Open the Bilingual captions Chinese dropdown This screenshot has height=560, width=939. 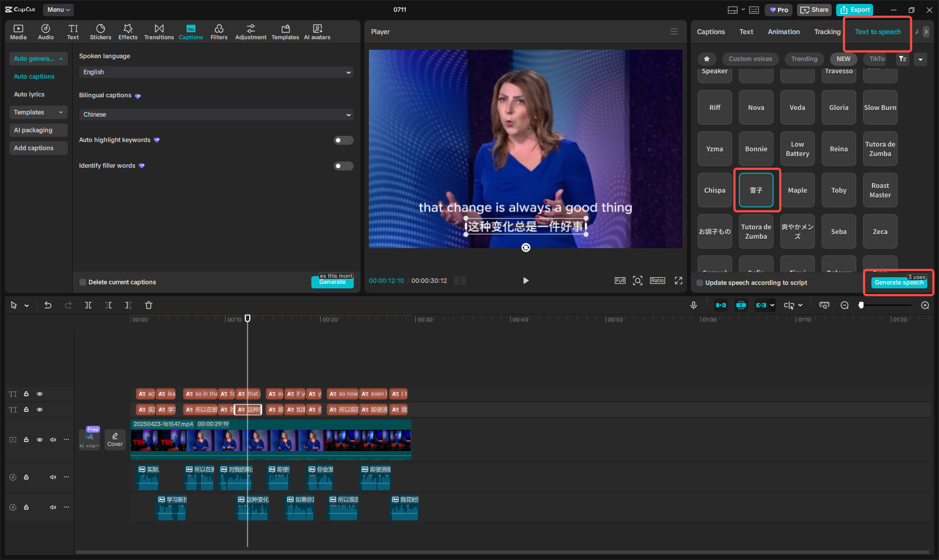click(216, 115)
